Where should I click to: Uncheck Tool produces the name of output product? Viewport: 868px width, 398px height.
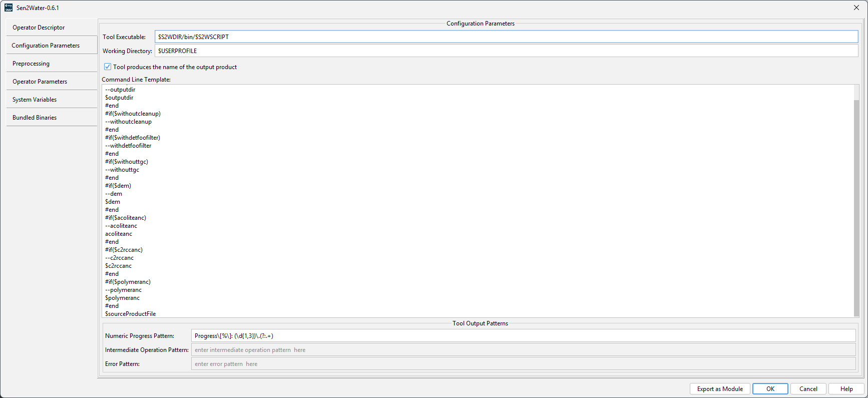tap(108, 67)
